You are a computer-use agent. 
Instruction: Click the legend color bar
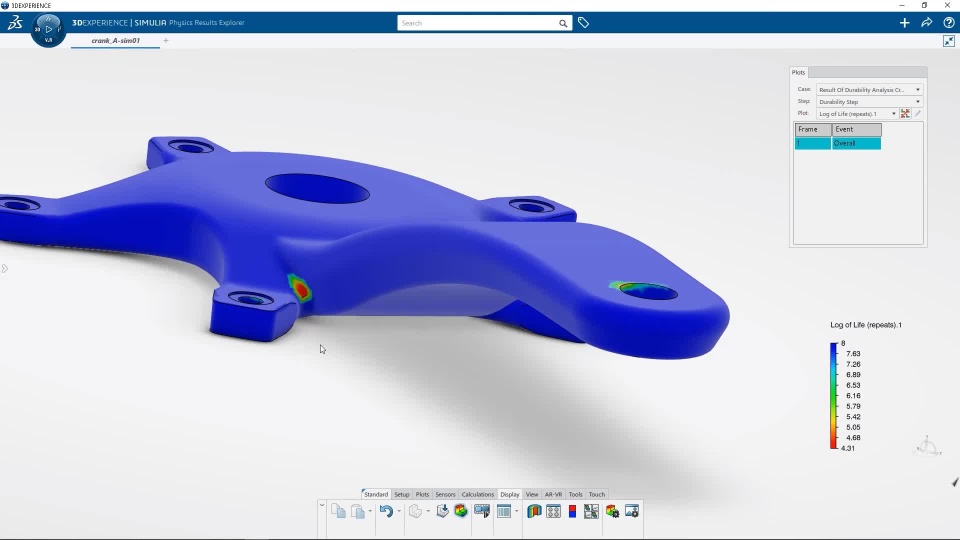pyautogui.click(x=833, y=396)
